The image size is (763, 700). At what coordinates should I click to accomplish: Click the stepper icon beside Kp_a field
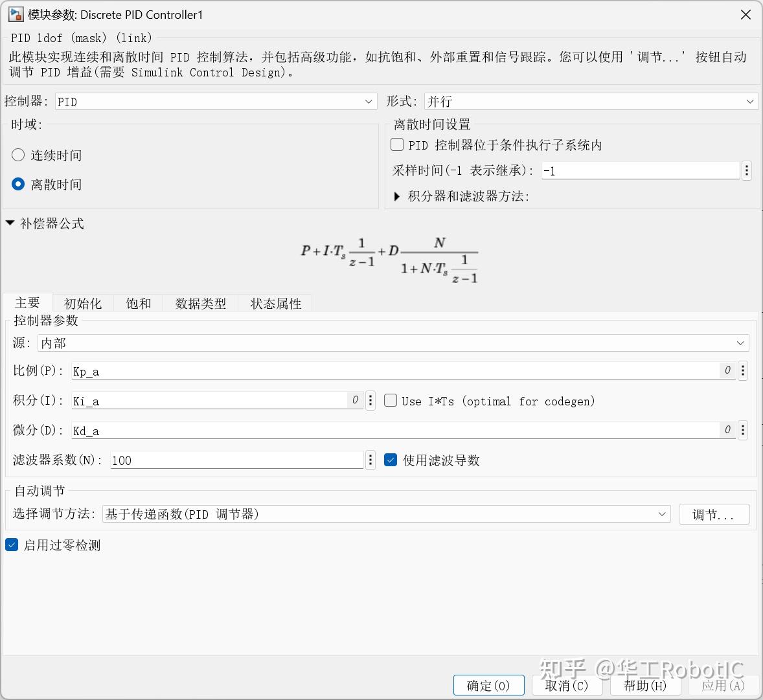(742, 370)
